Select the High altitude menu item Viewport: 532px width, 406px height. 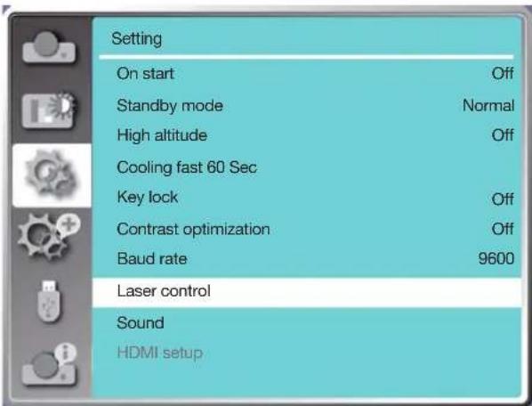(x=307, y=135)
